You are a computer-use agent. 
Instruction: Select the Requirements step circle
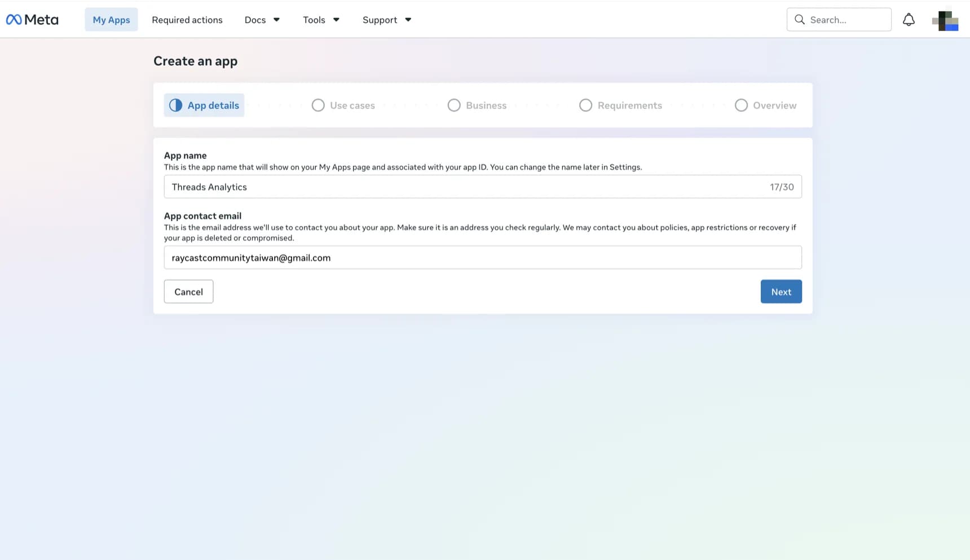point(586,105)
